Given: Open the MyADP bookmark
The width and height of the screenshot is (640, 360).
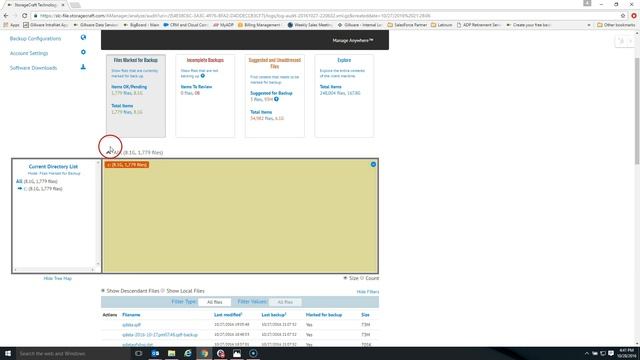Looking at the screenshot, I should (x=223, y=25).
